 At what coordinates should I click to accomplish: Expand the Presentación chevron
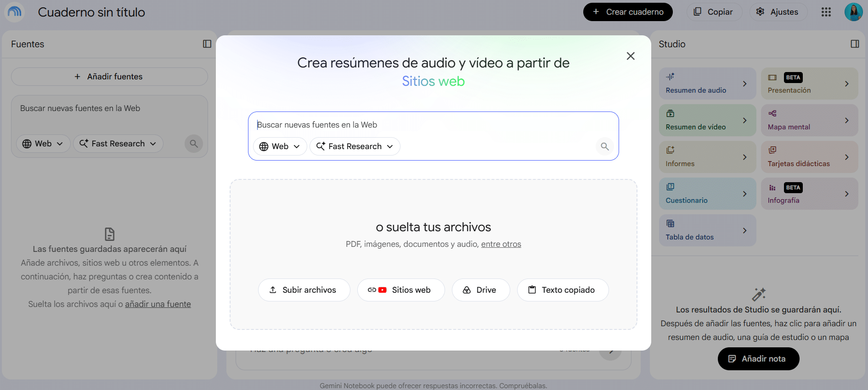[x=846, y=84]
